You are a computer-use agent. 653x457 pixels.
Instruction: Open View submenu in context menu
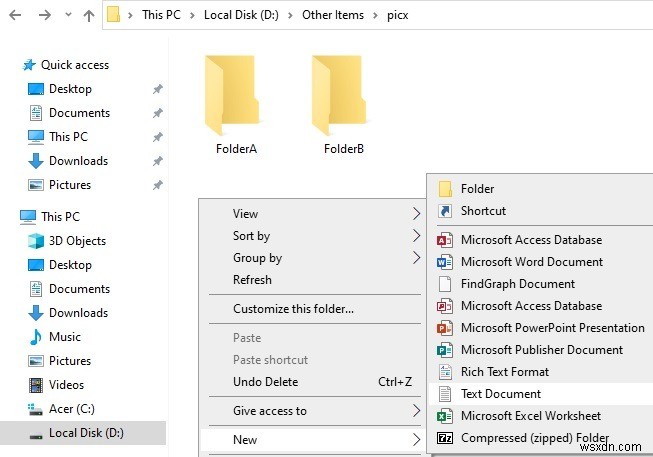point(315,214)
